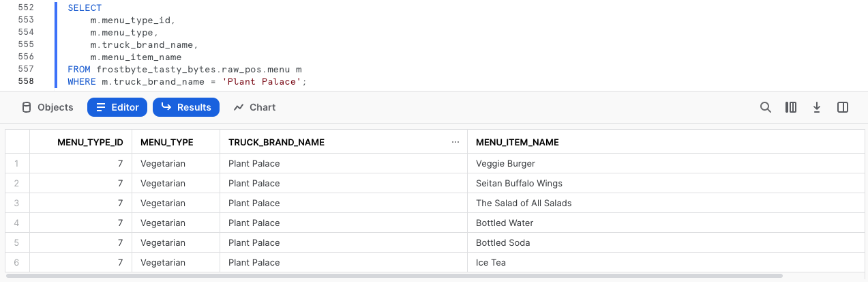Toggle the Results pane
The width and height of the screenshot is (868, 282).
point(186,107)
